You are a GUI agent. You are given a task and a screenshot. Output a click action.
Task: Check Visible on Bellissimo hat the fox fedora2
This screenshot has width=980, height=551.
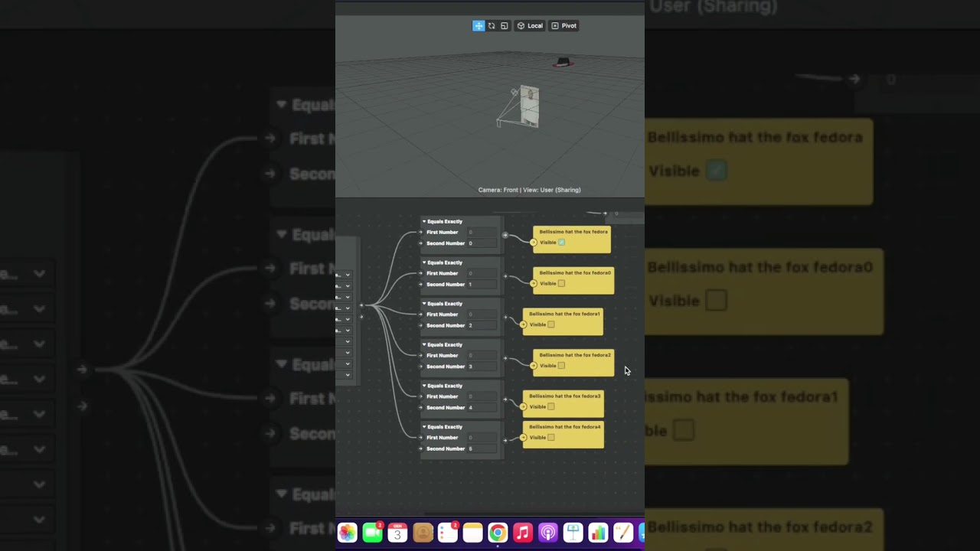click(x=561, y=366)
